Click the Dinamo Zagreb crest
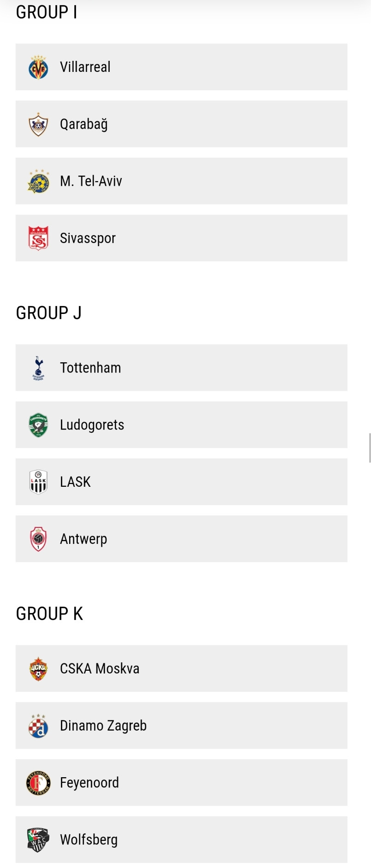The image size is (371, 868). click(x=38, y=726)
